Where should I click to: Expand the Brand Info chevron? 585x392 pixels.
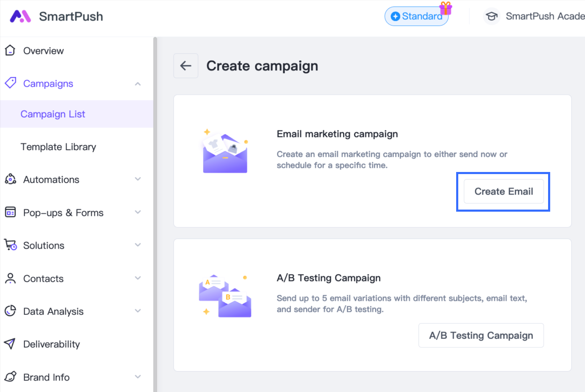tap(138, 377)
